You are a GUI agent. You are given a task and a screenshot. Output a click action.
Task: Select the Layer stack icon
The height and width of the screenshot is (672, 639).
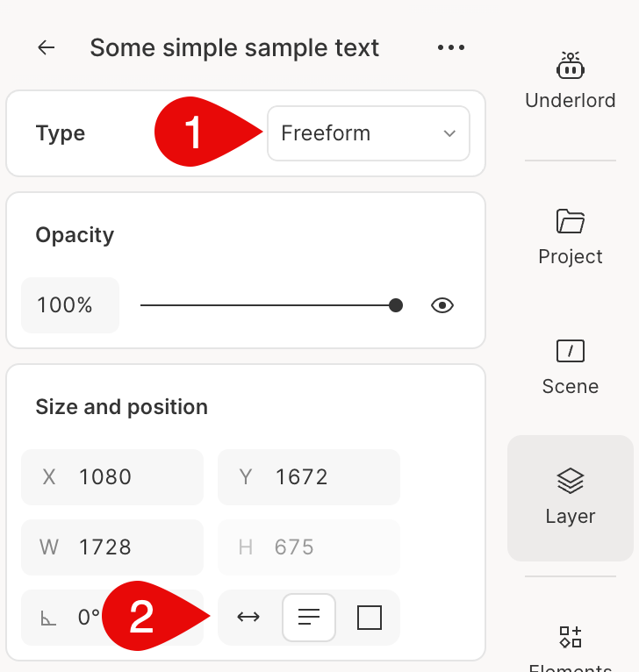(x=570, y=481)
